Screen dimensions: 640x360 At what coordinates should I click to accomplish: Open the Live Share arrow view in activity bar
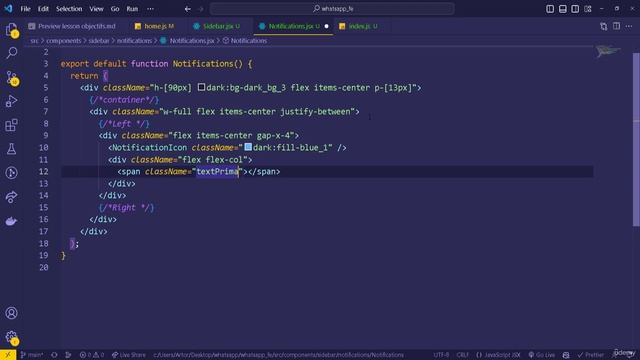(11, 197)
